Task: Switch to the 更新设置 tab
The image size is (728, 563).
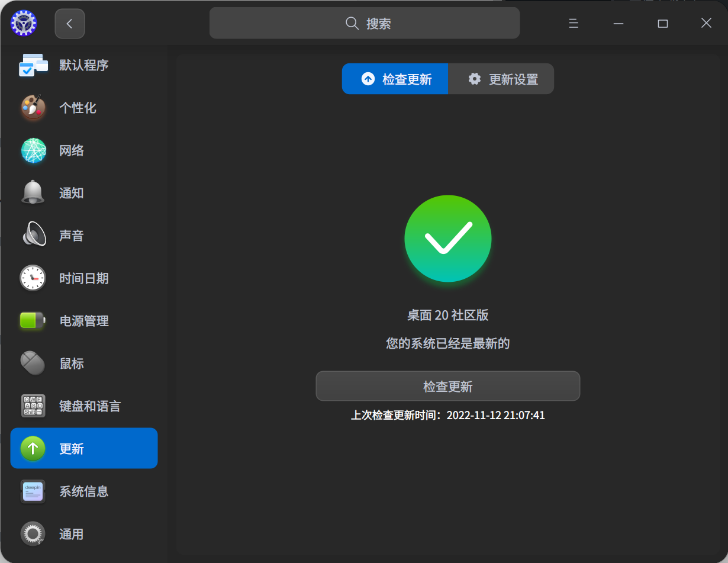Action: click(x=501, y=78)
